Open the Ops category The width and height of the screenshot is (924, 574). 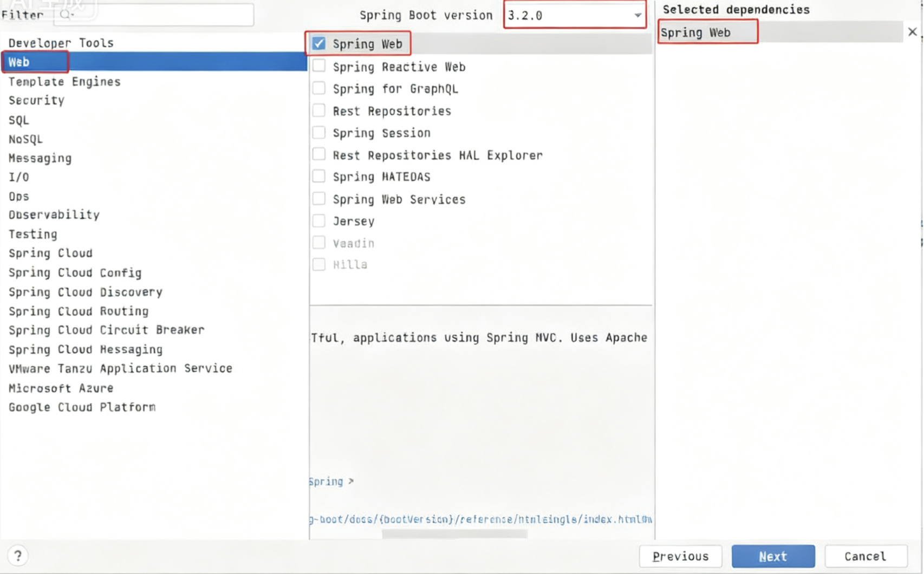pyautogui.click(x=154, y=196)
